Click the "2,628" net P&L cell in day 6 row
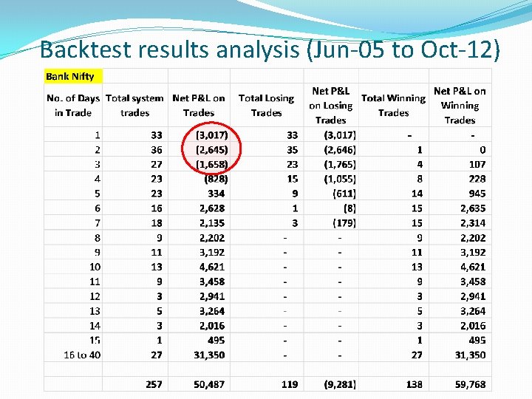The image size is (532, 399). (x=212, y=208)
